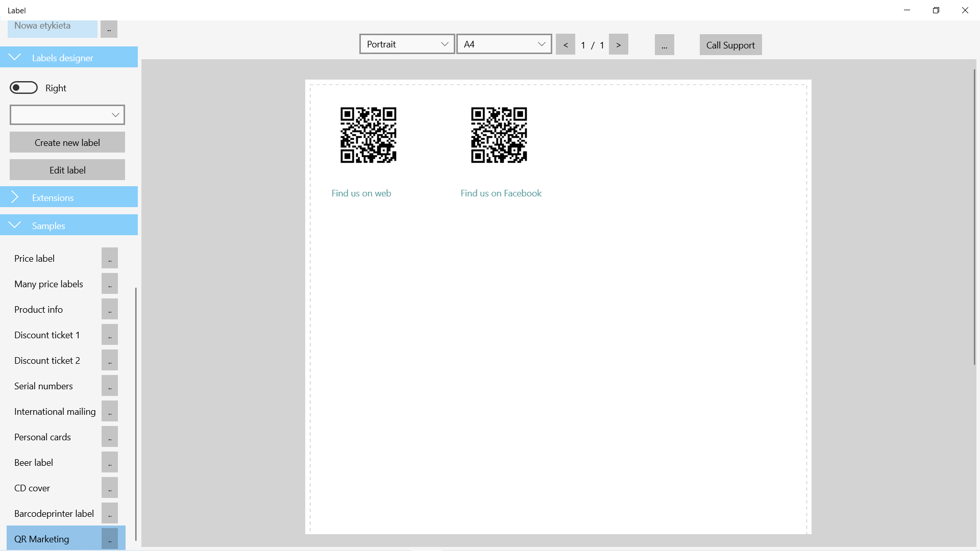Toggle the Right switch
Screen dimensions: 980x551
pyautogui.click(x=23, y=87)
